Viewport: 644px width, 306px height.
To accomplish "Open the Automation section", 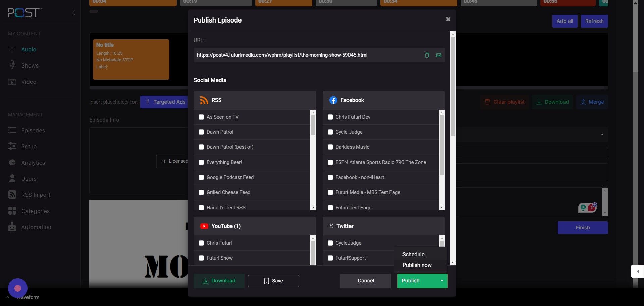I will tap(36, 227).
